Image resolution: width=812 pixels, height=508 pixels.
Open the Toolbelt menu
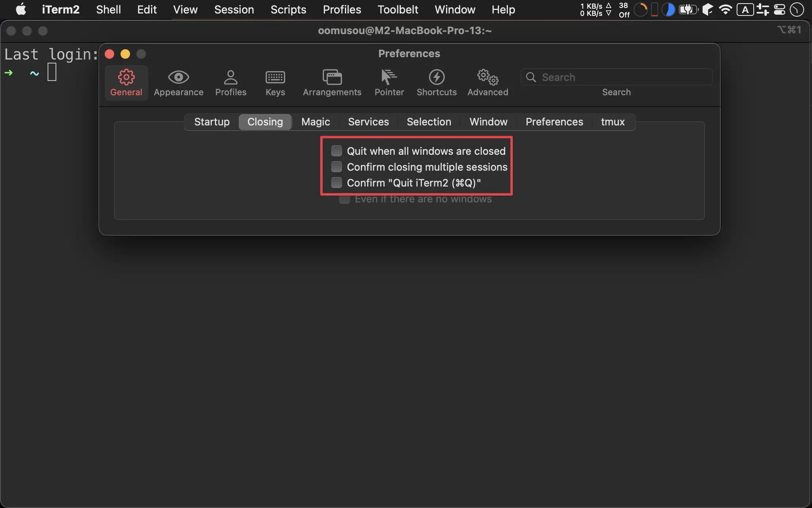[398, 10]
